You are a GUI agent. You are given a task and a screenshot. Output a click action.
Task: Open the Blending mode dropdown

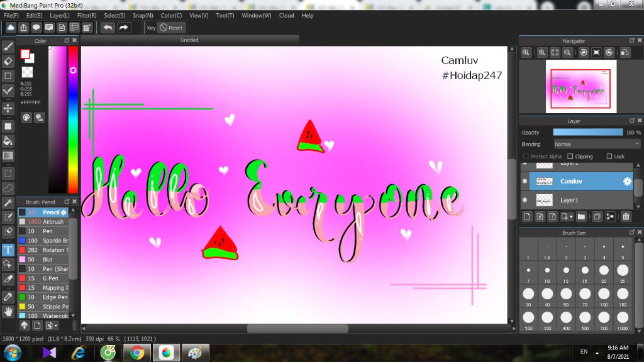coord(597,144)
